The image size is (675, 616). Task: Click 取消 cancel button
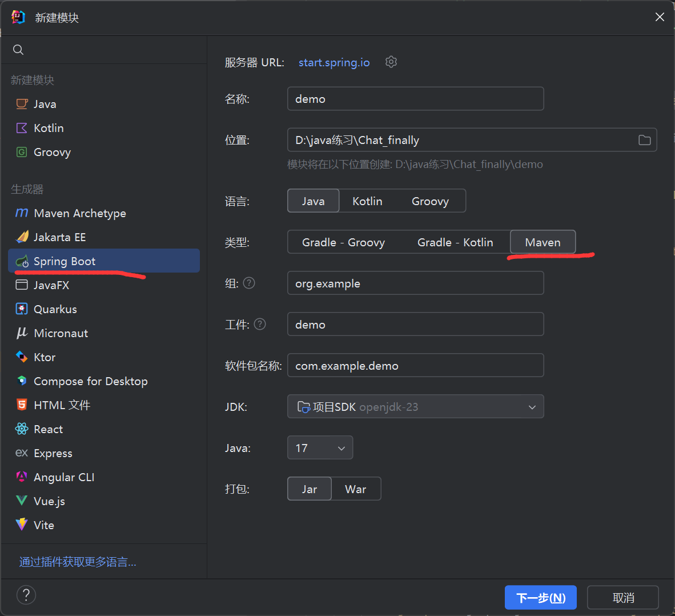[623, 598]
